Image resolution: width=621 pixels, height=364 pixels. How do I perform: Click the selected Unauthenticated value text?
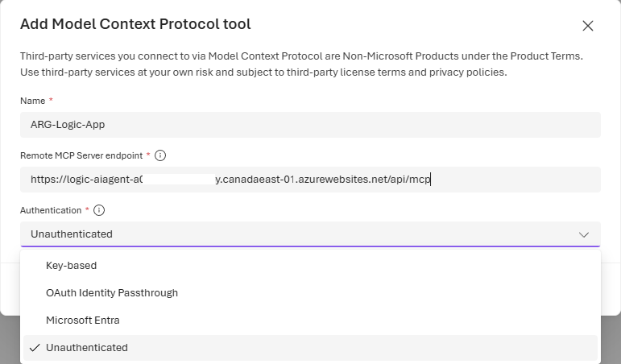click(71, 234)
